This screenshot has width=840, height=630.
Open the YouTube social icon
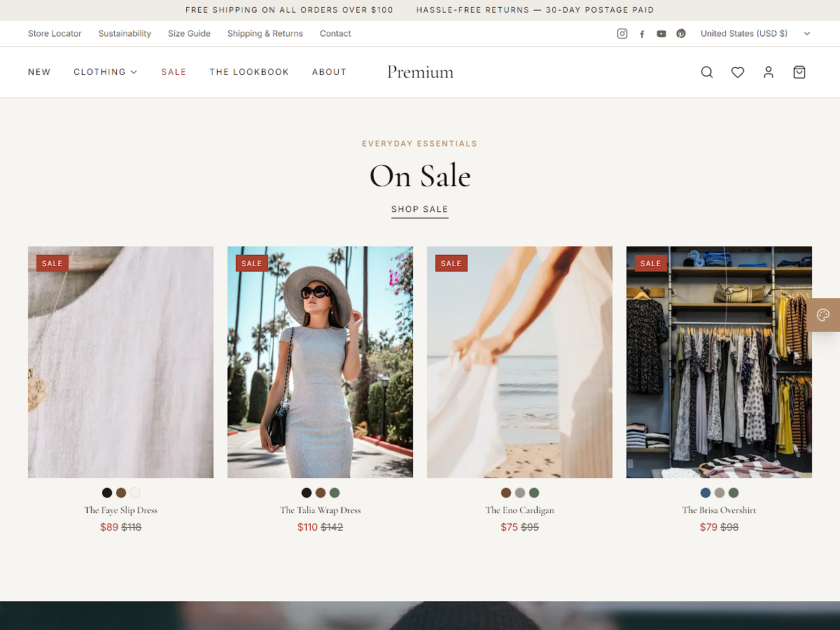tap(661, 34)
